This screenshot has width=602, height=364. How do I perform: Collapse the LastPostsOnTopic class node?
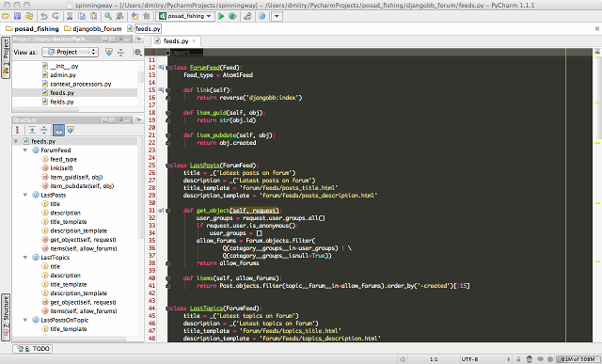coord(25,320)
